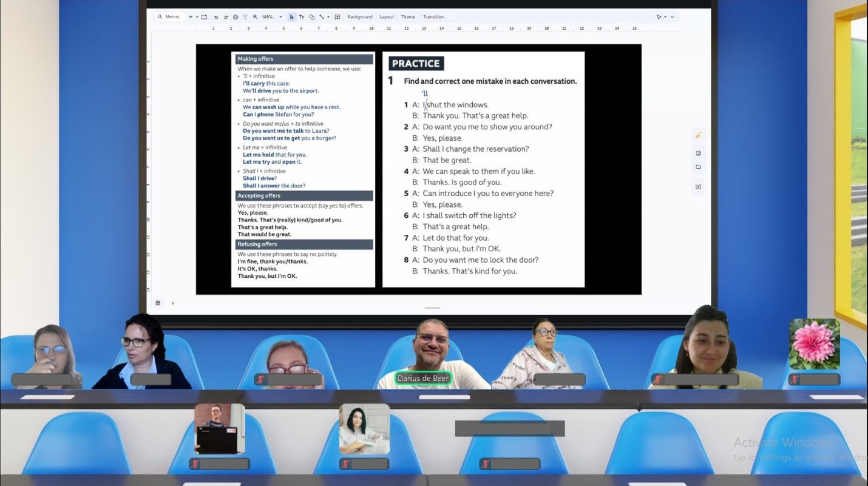
Task: Expand the line type dropdown arrow
Action: [x=328, y=17]
